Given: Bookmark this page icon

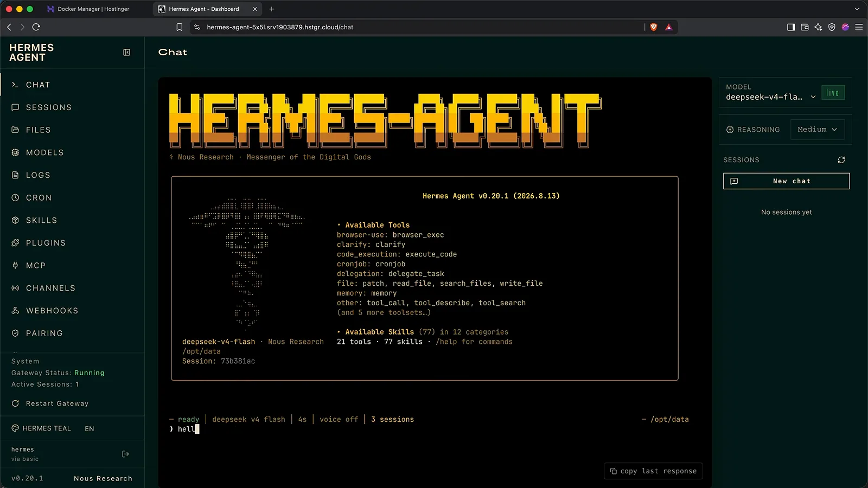Looking at the screenshot, I should (180, 27).
